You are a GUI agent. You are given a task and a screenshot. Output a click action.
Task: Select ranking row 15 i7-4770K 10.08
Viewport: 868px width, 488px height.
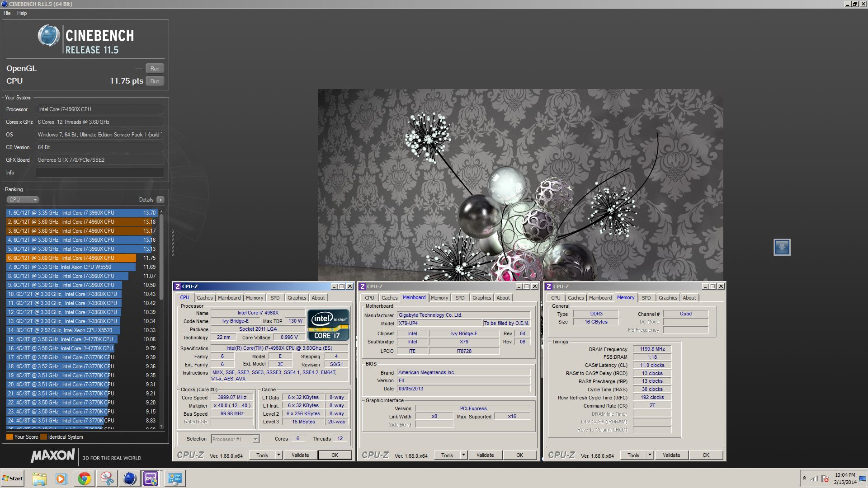pyautogui.click(x=81, y=339)
